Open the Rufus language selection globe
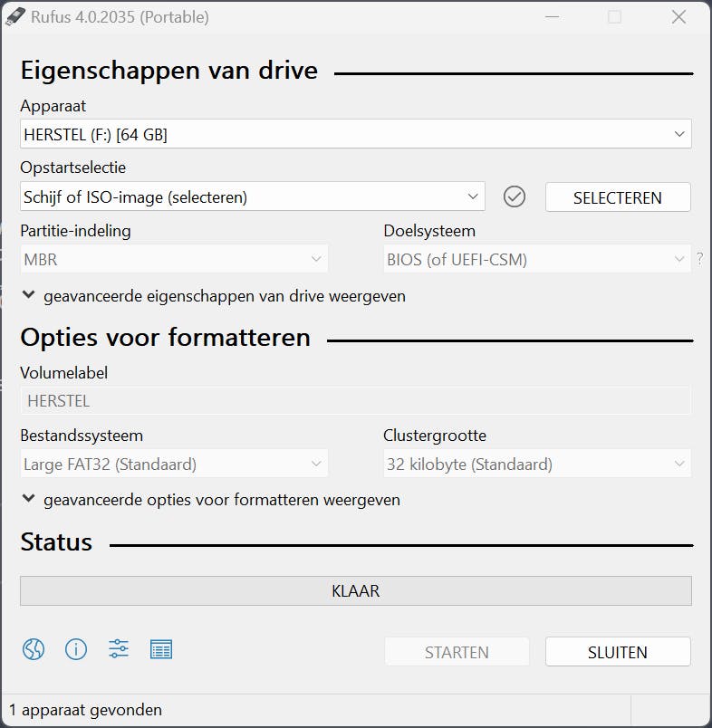Viewport: 712px width, 728px height. click(x=33, y=649)
